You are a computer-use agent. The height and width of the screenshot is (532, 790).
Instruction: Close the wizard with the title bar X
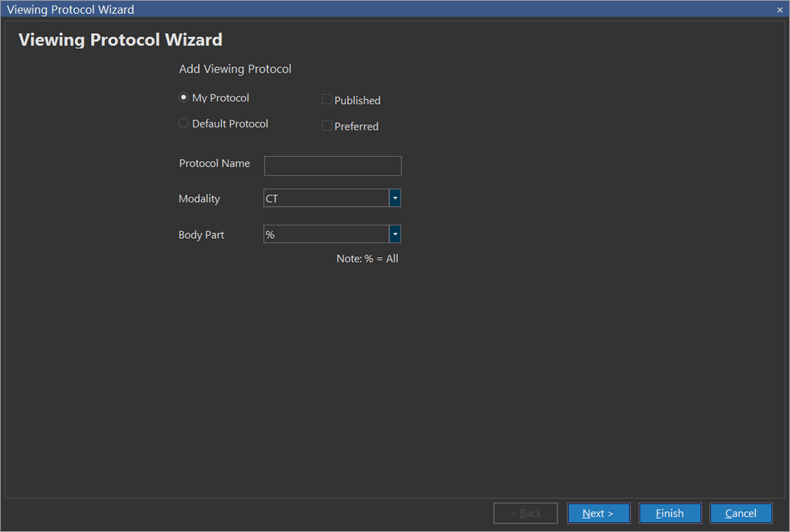pyautogui.click(x=779, y=10)
